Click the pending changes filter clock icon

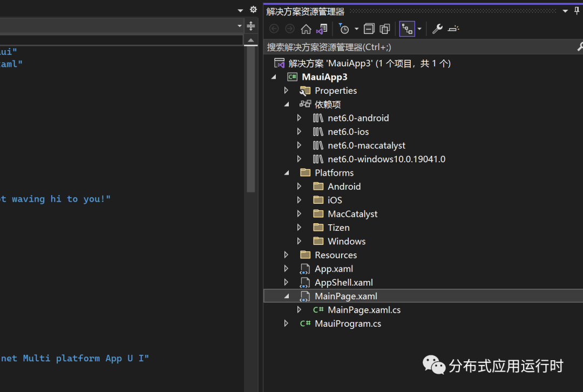pos(344,29)
